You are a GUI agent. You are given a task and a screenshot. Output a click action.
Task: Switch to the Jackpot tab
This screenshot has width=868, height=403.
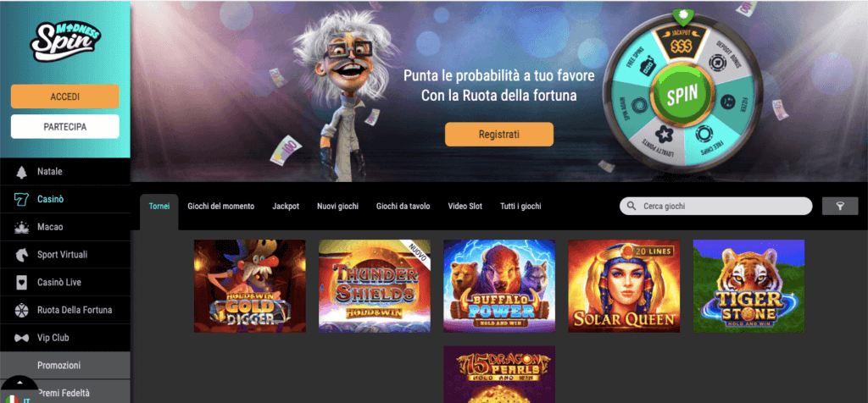pos(286,207)
